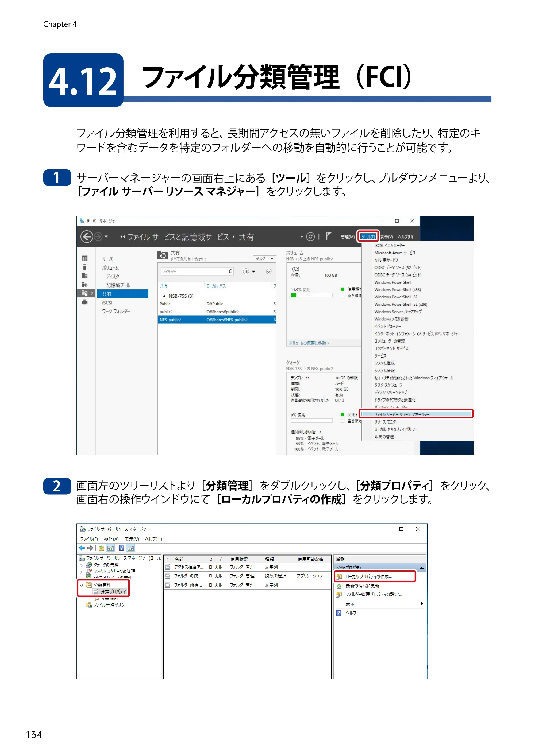The width and height of the screenshot is (535, 756).
Task: Open the ファイル(F) menu in FSRM
Action: pyautogui.click(x=89, y=539)
